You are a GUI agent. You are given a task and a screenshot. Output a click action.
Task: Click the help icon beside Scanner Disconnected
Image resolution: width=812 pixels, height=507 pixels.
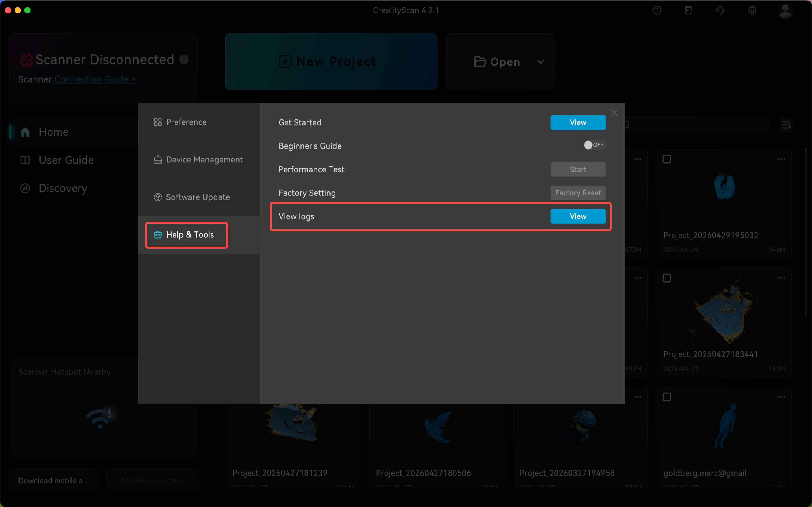point(184,59)
